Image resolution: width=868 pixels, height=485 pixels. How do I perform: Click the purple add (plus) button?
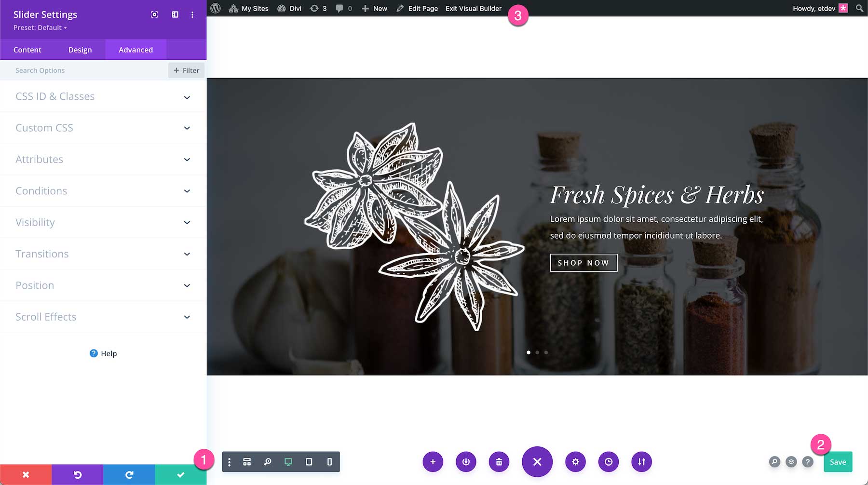coord(433,462)
